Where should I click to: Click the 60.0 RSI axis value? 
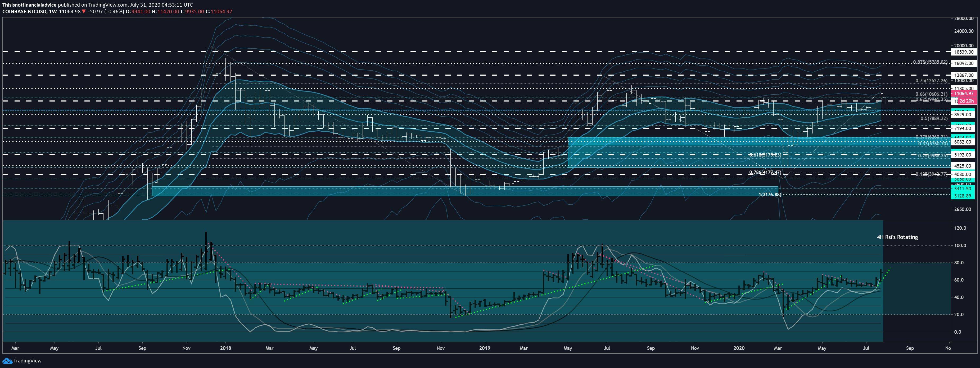[x=959, y=280]
